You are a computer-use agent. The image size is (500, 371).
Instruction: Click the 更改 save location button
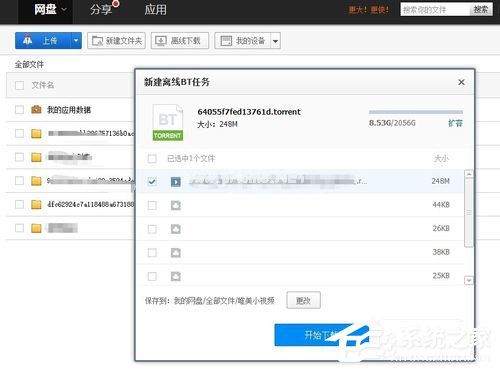click(x=304, y=300)
